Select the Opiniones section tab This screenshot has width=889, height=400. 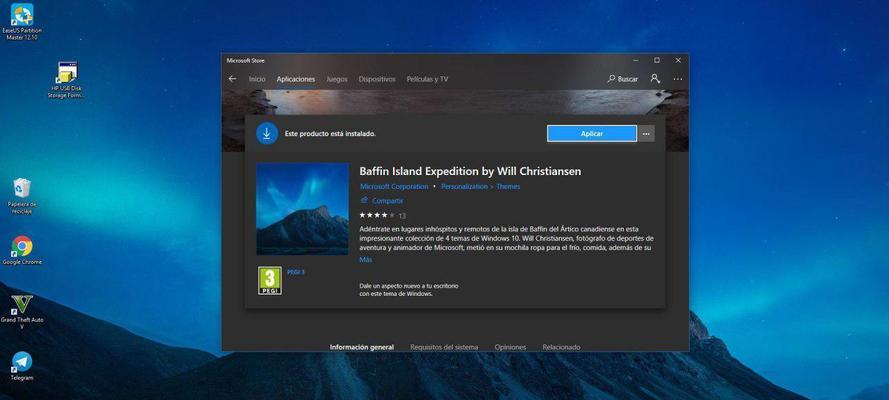pos(510,347)
